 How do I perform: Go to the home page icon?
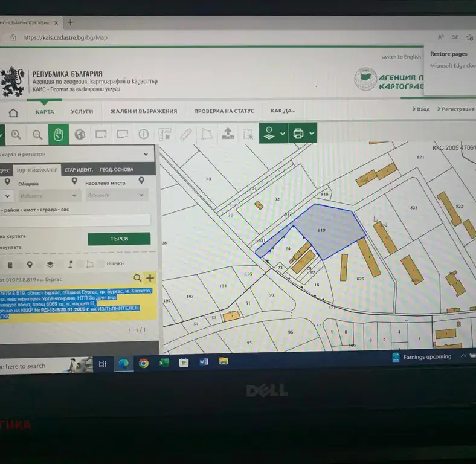pos(13,112)
